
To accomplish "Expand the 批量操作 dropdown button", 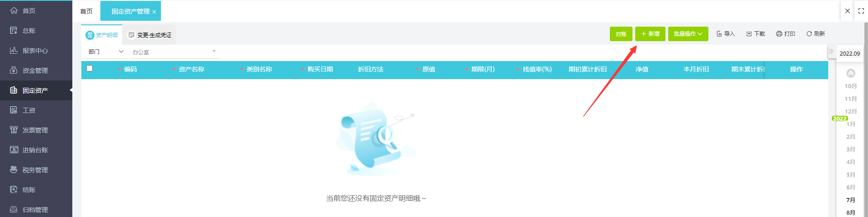I will click(x=688, y=34).
